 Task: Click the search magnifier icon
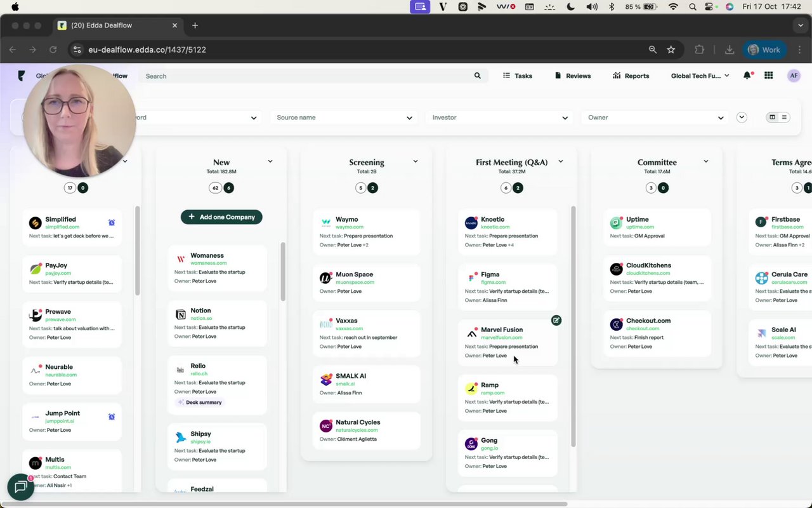[x=477, y=76]
